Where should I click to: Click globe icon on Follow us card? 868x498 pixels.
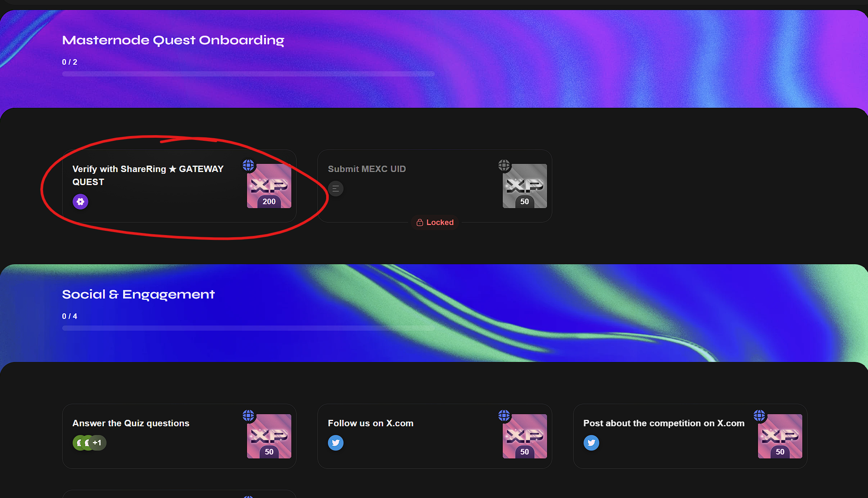coord(504,415)
